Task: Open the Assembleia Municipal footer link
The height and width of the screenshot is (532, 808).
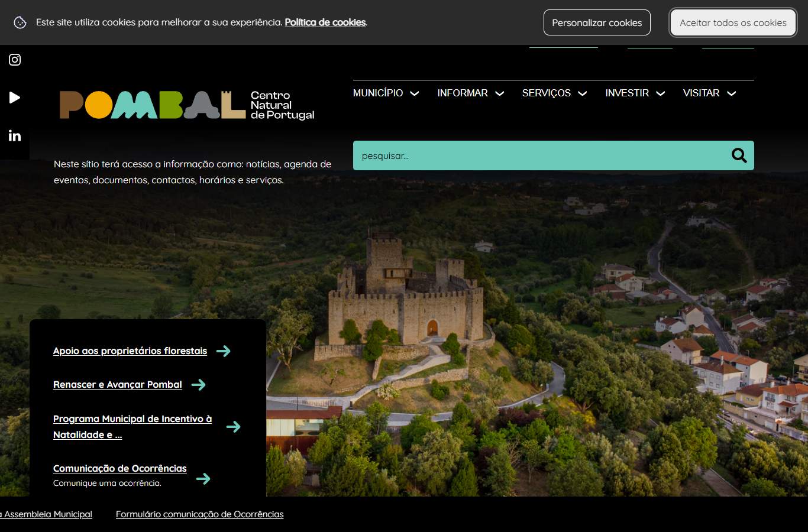Action: (x=46, y=514)
